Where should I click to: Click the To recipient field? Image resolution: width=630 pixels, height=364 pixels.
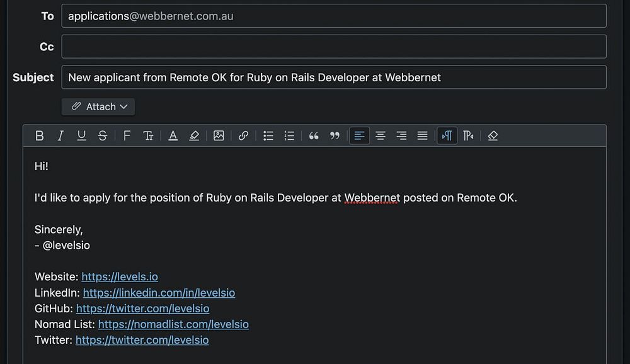pyautogui.click(x=334, y=16)
